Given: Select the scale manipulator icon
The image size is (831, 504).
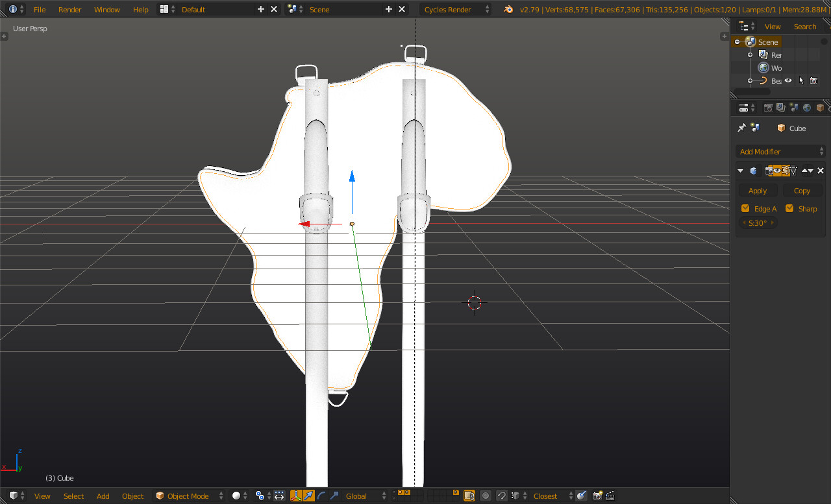Looking at the screenshot, I should [334, 496].
